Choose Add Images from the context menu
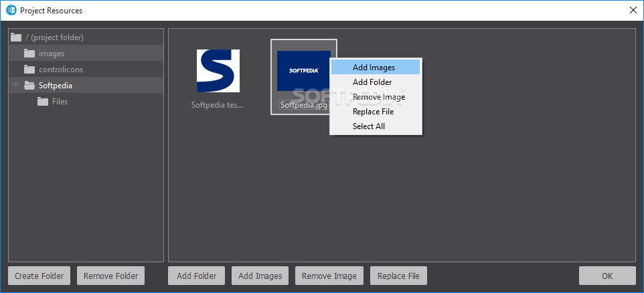 pos(376,68)
